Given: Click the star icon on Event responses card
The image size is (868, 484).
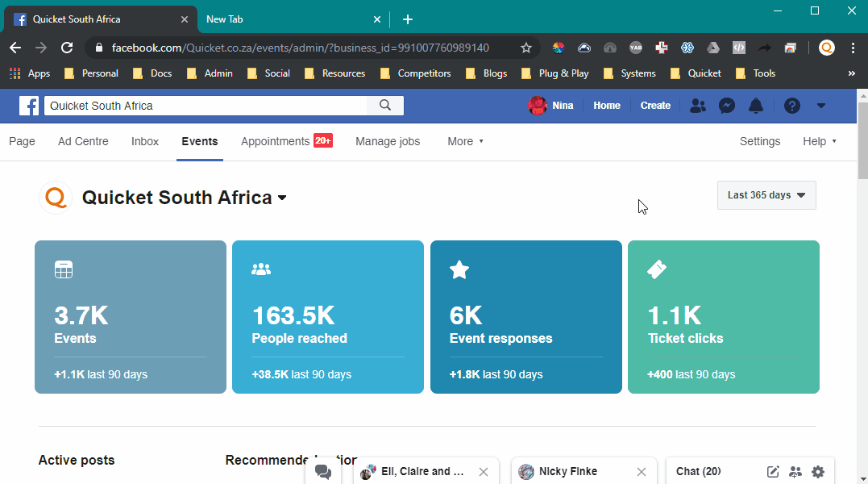Looking at the screenshot, I should click(x=459, y=269).
